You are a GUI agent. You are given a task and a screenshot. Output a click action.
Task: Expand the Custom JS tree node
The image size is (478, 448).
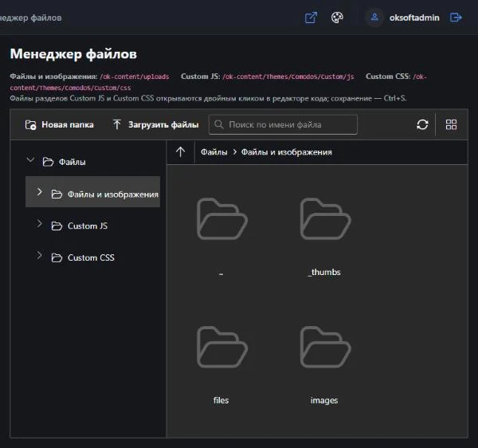(x=40, y=223)
